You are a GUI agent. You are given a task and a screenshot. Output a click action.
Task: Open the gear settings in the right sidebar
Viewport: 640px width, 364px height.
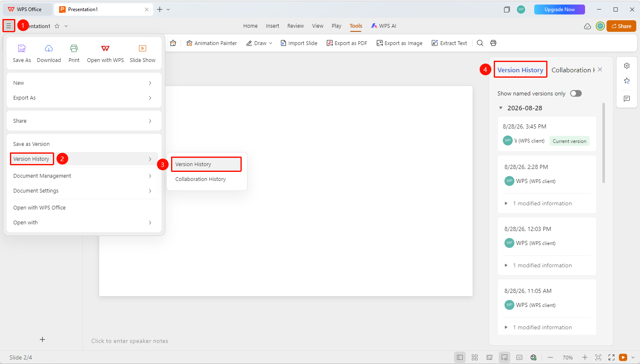point(627,66)
